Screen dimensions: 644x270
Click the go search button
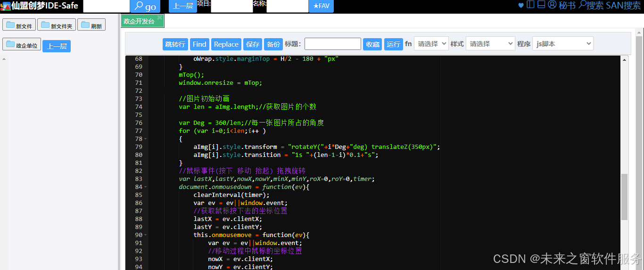(145, 6)
